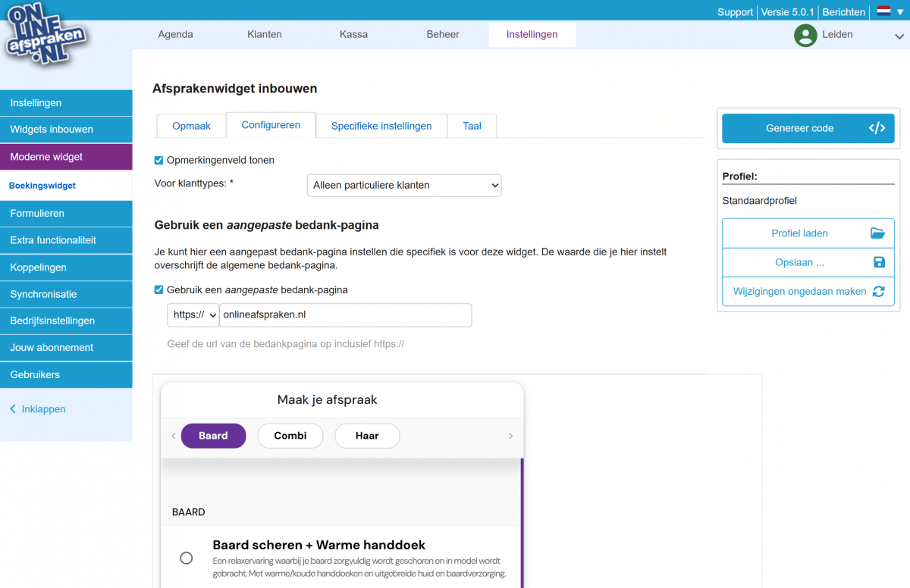Select the Combi category button
Viewport: 910px width, 588px height.
290,436
